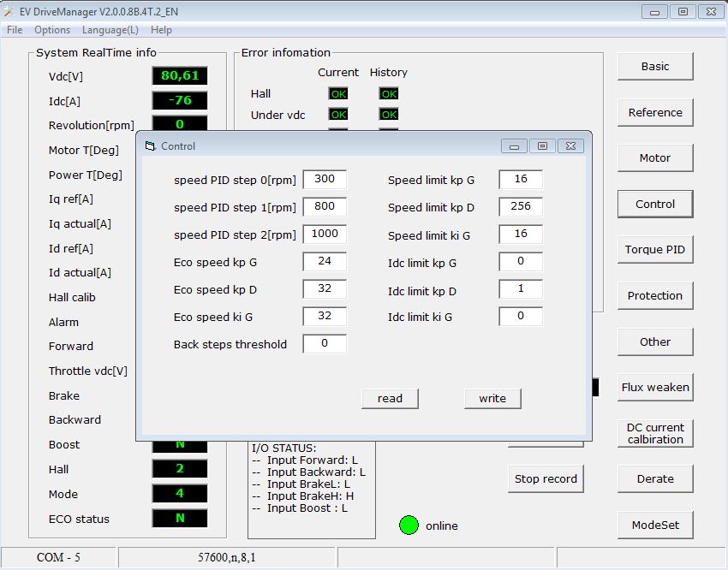This screenshot has width=728, height=570.
Task: Click the Control dialog window icon
Action: [150, 146]
